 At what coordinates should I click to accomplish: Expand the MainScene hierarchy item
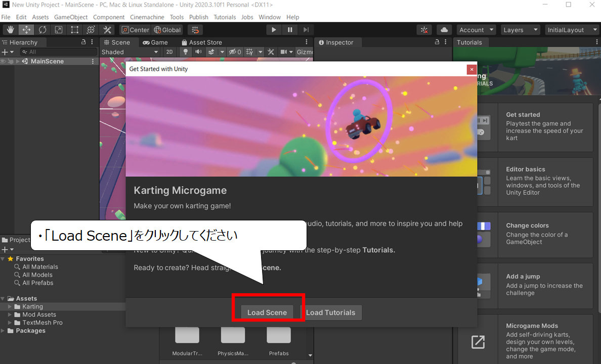(x=18, y=61)
